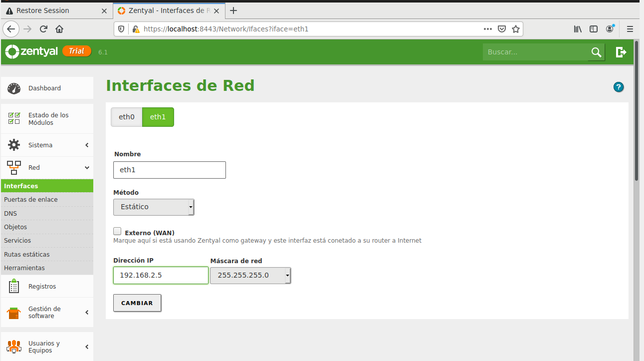Click the Registros clipboard icon
Screen dimensions: 644x361
click(14, 287)
